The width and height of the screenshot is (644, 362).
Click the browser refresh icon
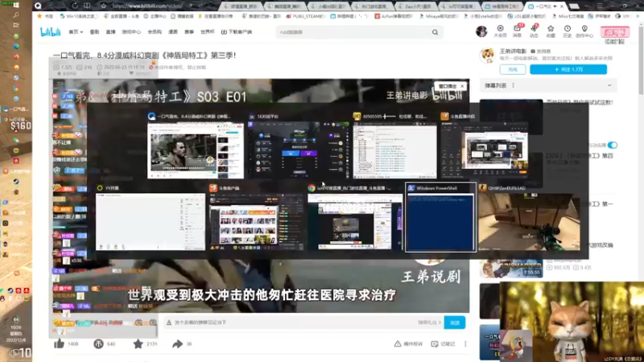pos(75,6)
